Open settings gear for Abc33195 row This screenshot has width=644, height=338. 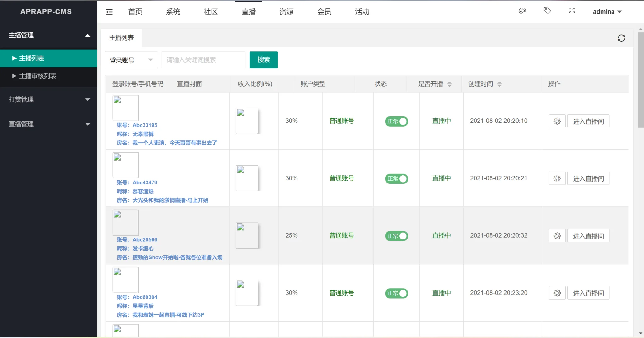point(557,121)
